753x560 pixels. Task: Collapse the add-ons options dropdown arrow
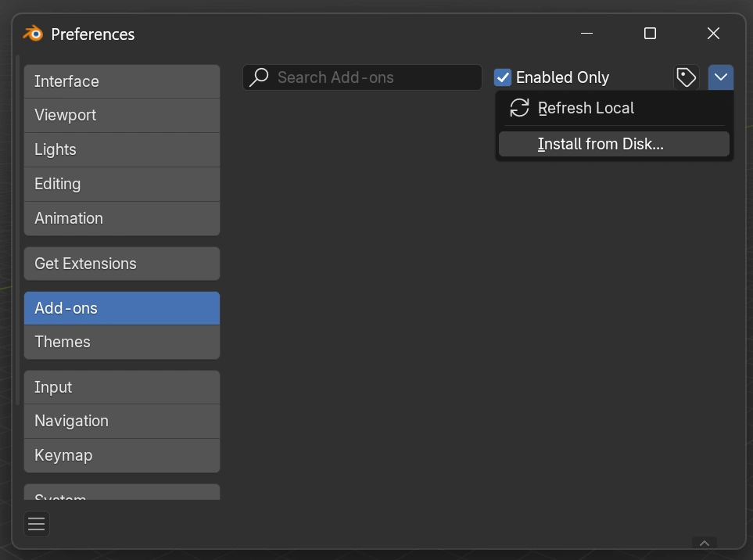(x=721, y=77)
